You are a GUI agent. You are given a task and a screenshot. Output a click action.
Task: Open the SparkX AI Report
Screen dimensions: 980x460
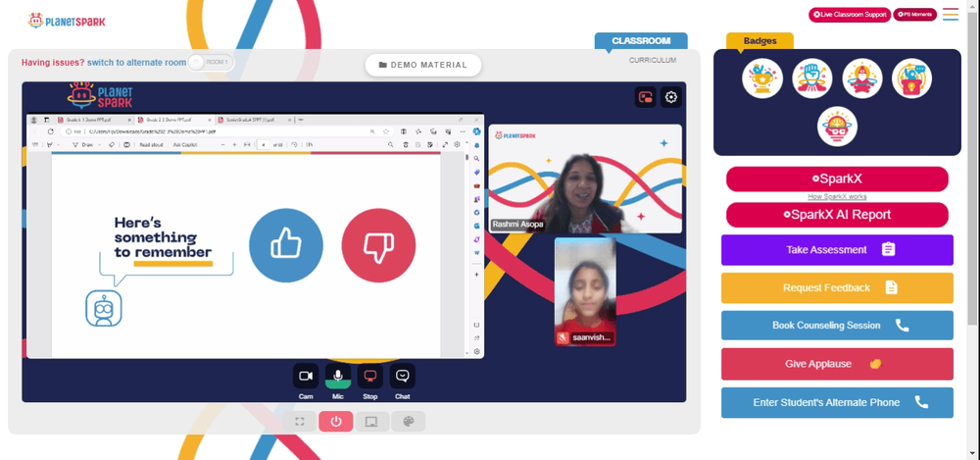click(837, 215)
